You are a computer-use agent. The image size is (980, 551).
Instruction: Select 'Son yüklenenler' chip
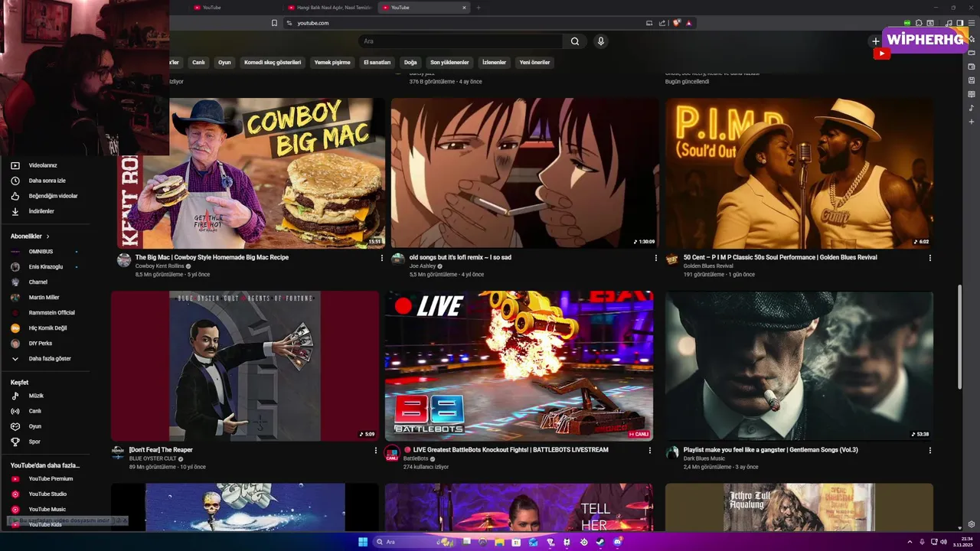tap(449, 63)
